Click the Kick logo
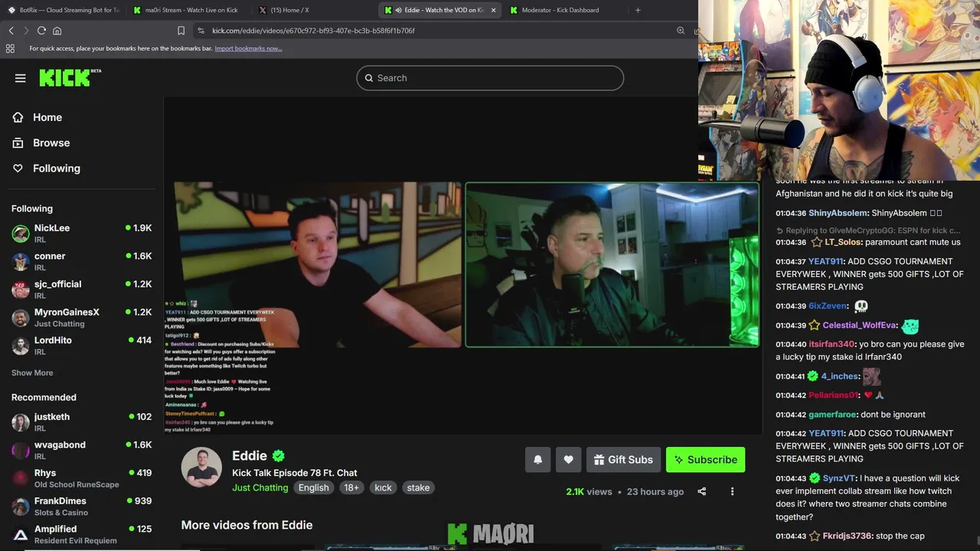This screenshot has width=980, height=551. pyautogui.click(x=70, y=77)
